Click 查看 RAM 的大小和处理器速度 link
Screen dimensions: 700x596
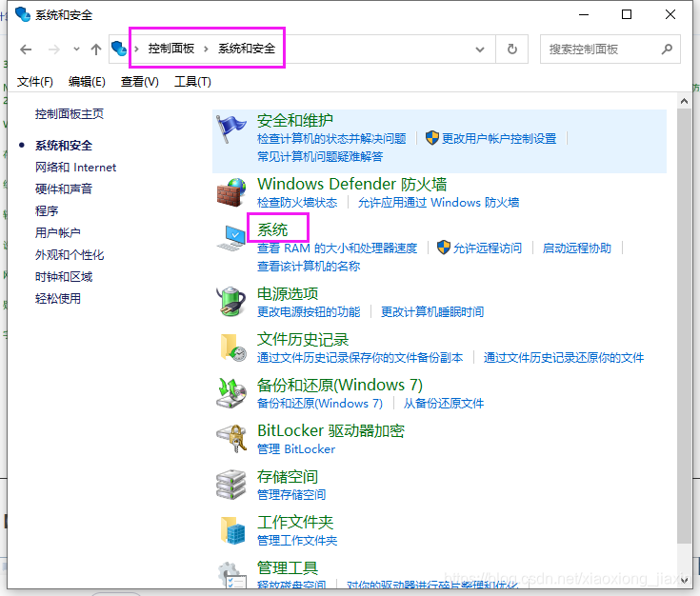coord(337,248)
